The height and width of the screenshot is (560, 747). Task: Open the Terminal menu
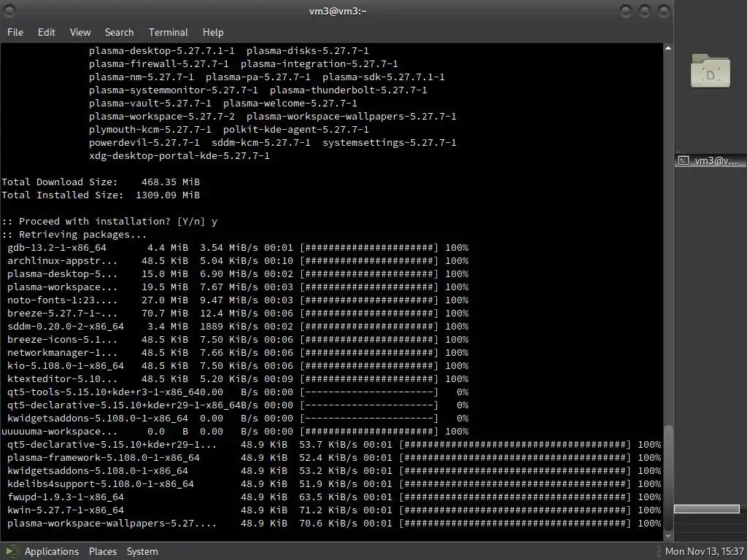[x=169, y=32]
